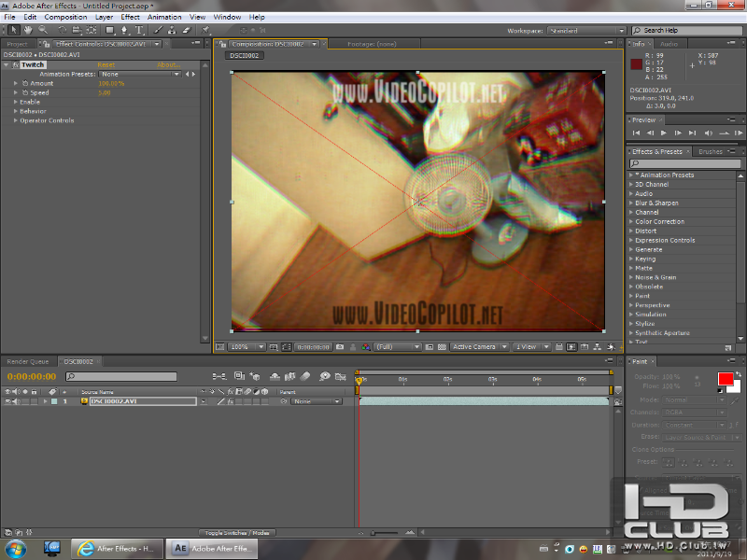Viewport: 747px width, 560px height.
Task: Play the composition in Preview panel
Action: [x=664, y=133]
